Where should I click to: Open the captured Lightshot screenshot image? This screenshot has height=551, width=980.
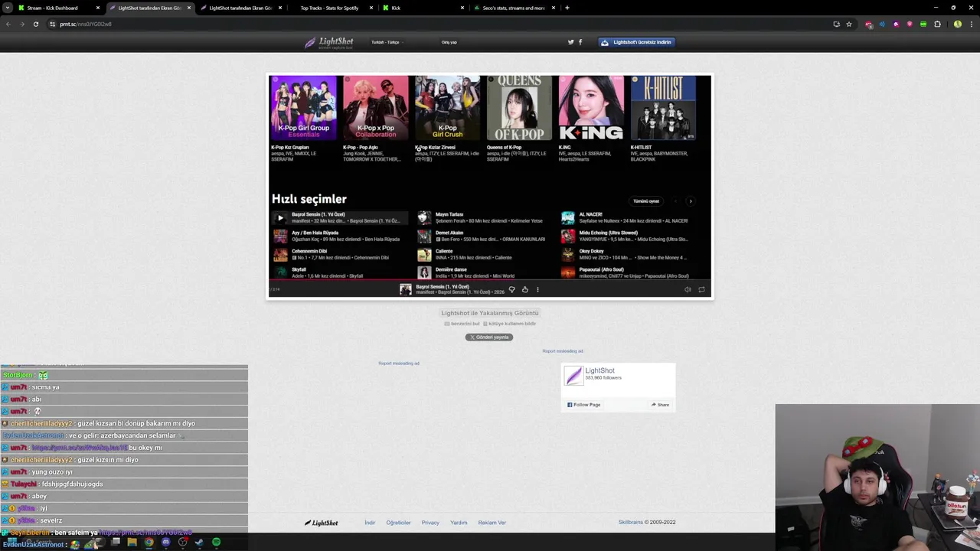(x=490, y=186)
